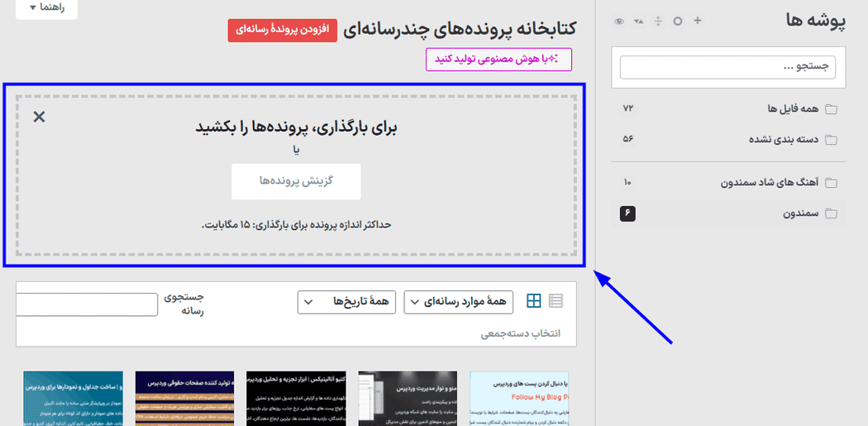The image size is (868, 426).
Task: Close the upload drop zone with the X
Action: coord(39,117)
